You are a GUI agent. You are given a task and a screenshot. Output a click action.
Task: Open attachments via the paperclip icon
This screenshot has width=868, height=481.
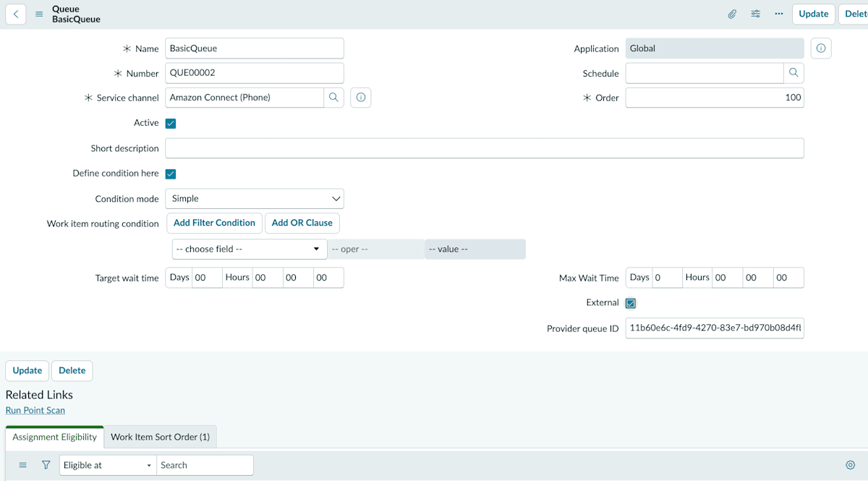(x=732, y=14)
